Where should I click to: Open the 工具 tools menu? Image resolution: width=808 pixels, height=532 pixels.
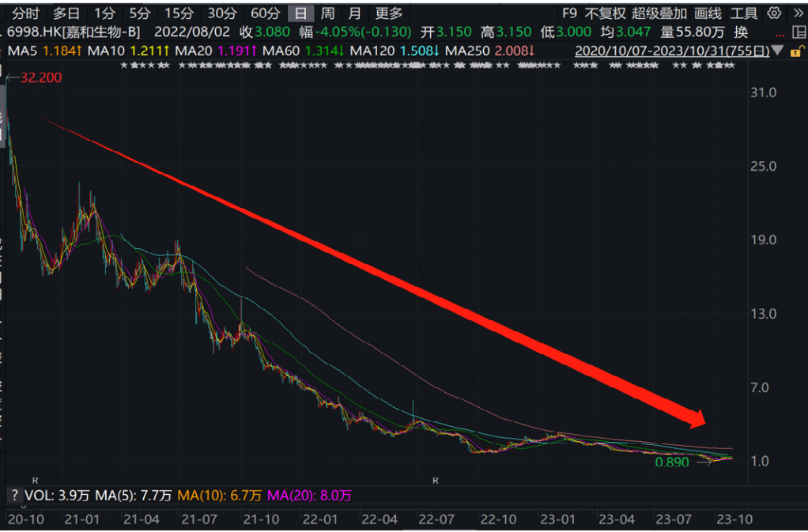pyautogui.click(x=744, y=13)
